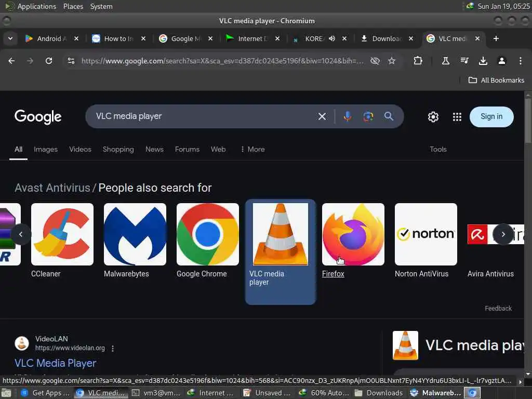Open the Downloads toolbar icon

(x=483, y=61)
